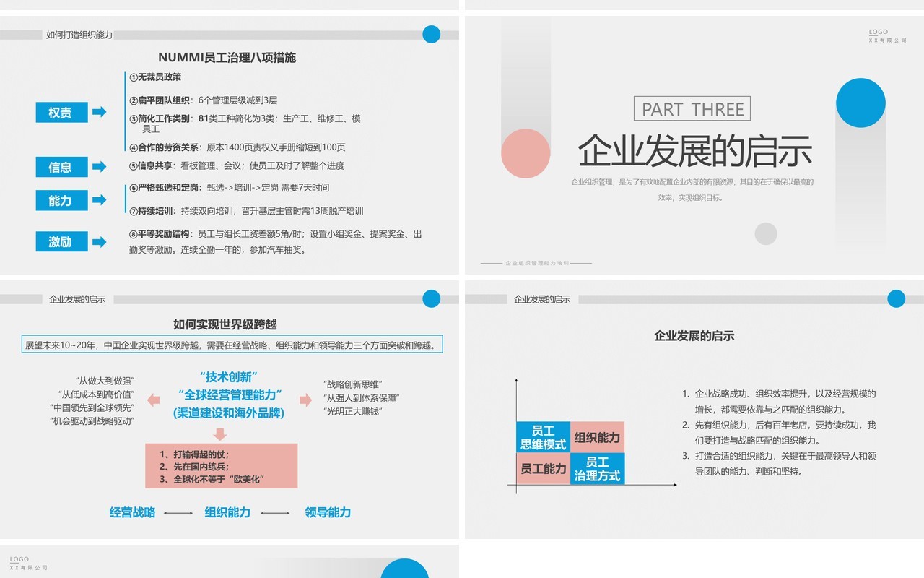Click the line ⑤信息共享
The width and height of the screenshot is (924, 578).
236,165
